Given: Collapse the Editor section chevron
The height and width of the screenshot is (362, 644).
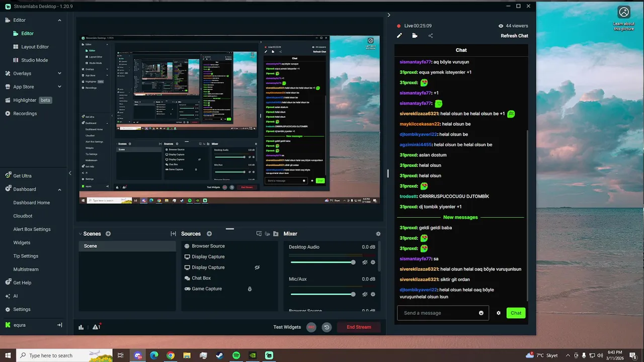Looking at the screenshot, I should [x=59, y=20].
